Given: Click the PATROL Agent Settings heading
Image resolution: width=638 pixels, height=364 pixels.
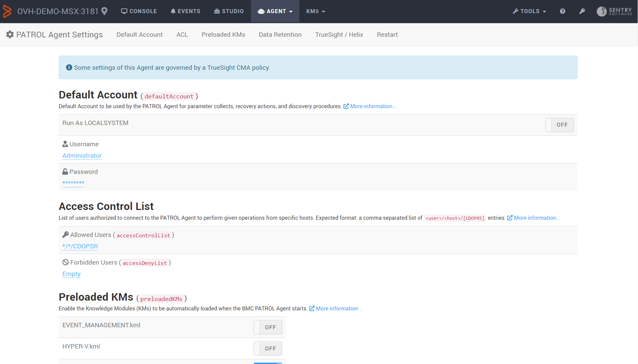Looking at the screenshot, I should click(x=59, y=35).
